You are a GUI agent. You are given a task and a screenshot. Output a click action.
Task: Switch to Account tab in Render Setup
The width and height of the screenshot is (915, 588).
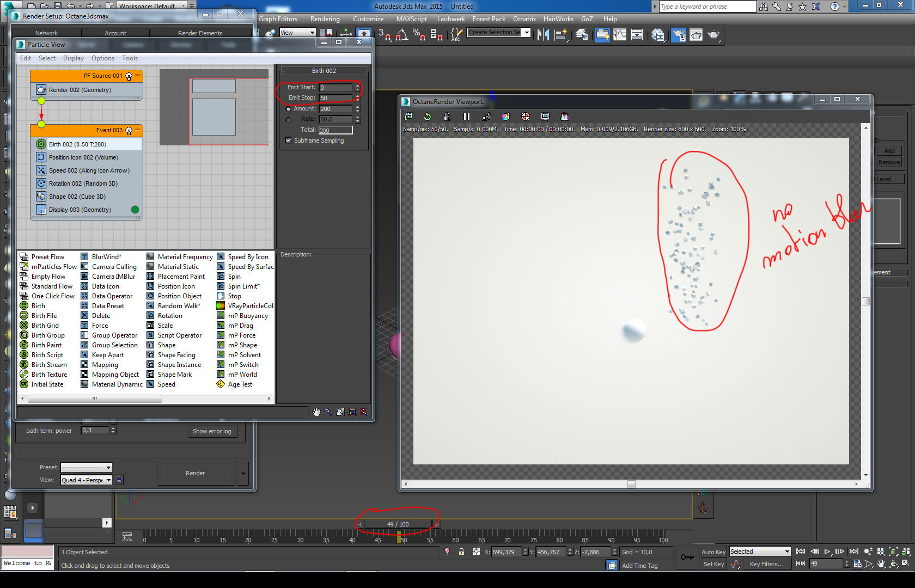(x=115, y=33)
